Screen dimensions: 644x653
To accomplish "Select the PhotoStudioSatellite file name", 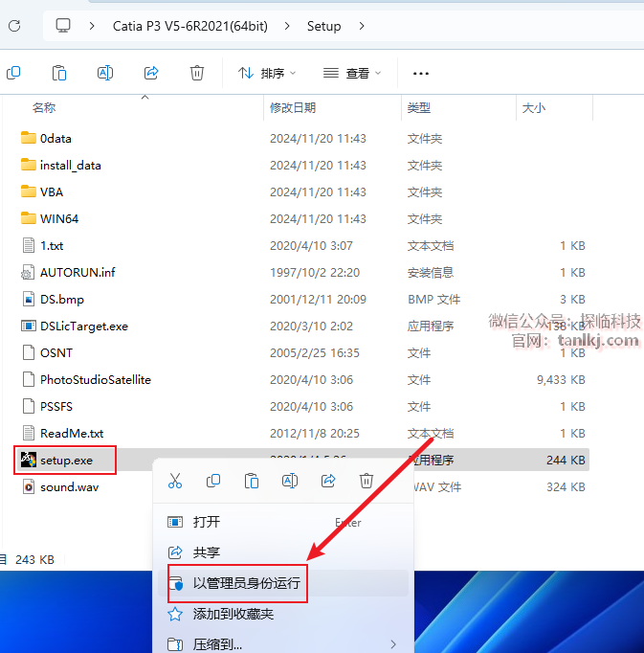I will (x=96, y=379).
